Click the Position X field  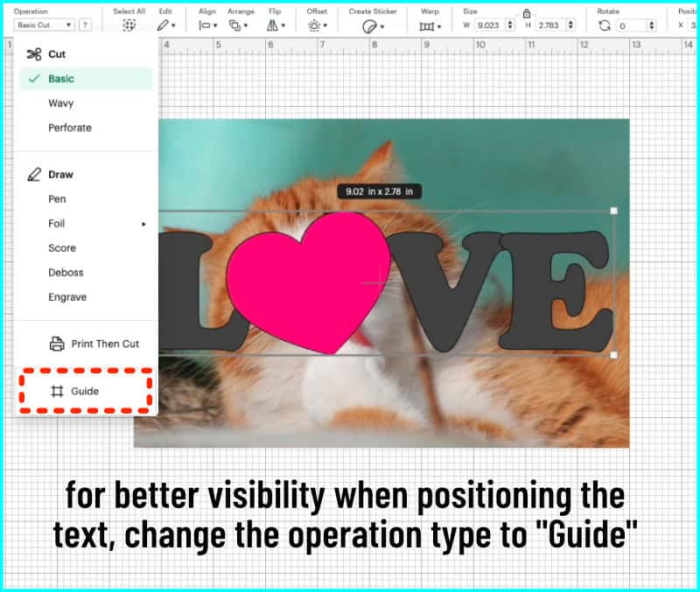(693, 25)
